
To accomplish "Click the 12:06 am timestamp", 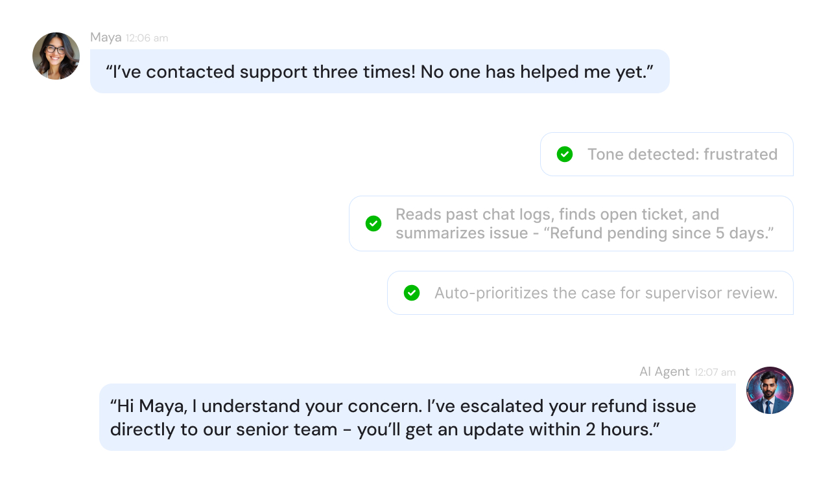I will click(x=147, y=38).
